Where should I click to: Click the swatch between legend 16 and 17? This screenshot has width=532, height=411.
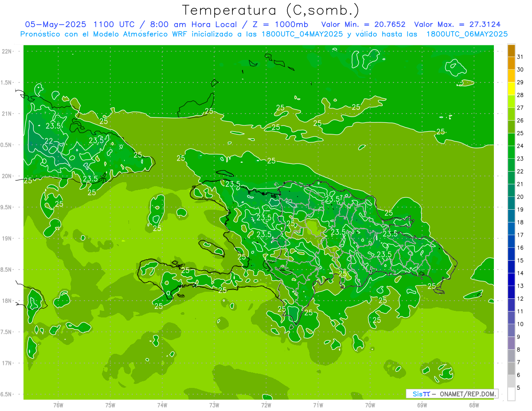pos(511,241)
